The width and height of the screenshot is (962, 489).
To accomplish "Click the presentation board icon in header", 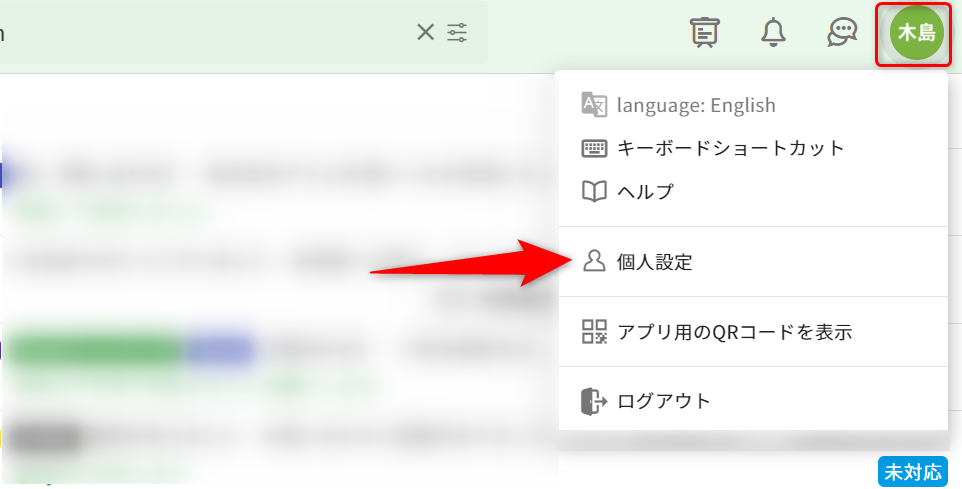I will [x=705, y=33].
